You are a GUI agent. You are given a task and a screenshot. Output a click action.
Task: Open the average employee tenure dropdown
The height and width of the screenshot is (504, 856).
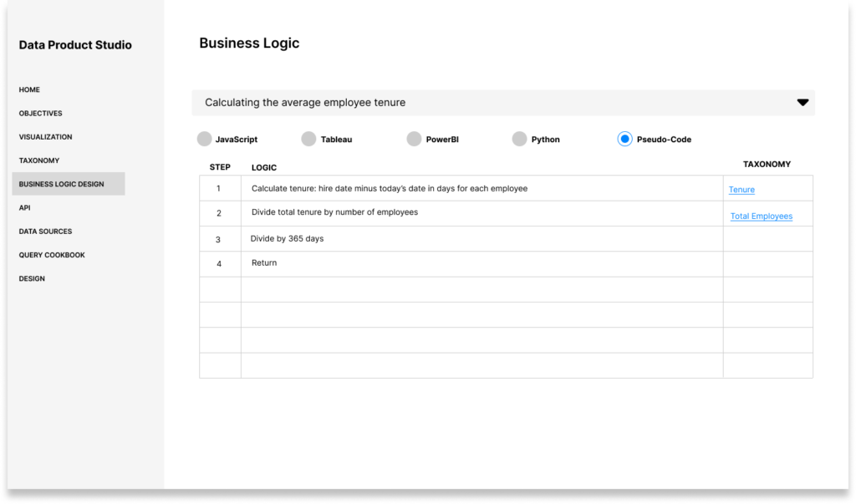[502, 103]
